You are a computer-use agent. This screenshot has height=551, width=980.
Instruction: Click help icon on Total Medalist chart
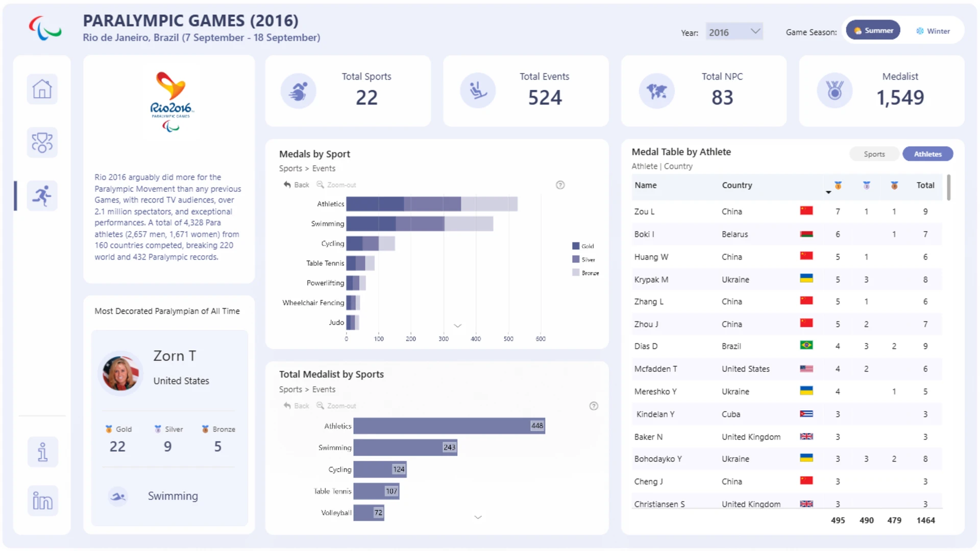[594, 406]
